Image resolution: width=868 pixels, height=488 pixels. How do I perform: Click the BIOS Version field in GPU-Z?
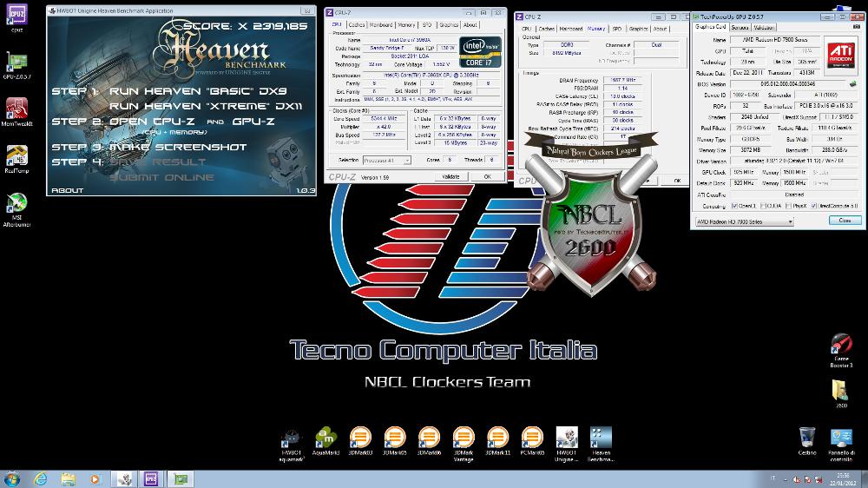point(788,84)
